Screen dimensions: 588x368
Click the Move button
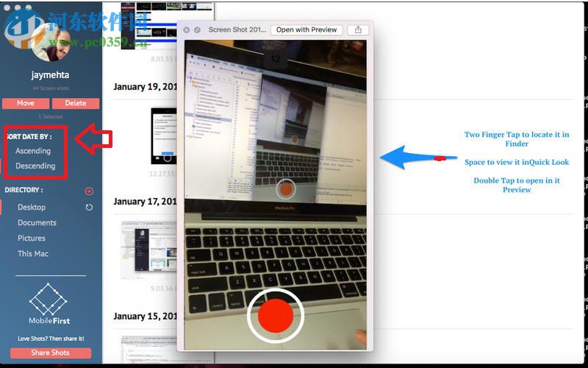pyautogui.click(x=26, y=103)
